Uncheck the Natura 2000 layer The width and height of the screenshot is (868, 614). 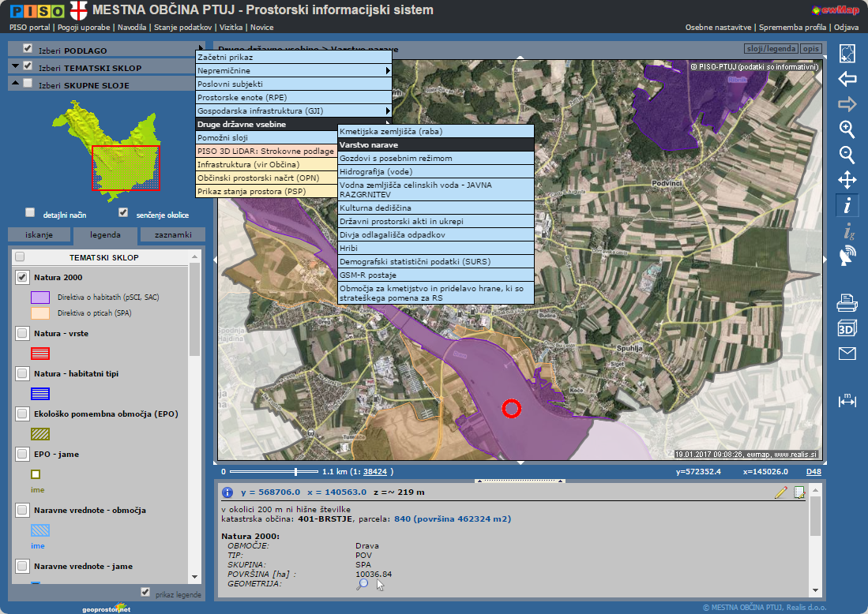(x=22, y=278)
